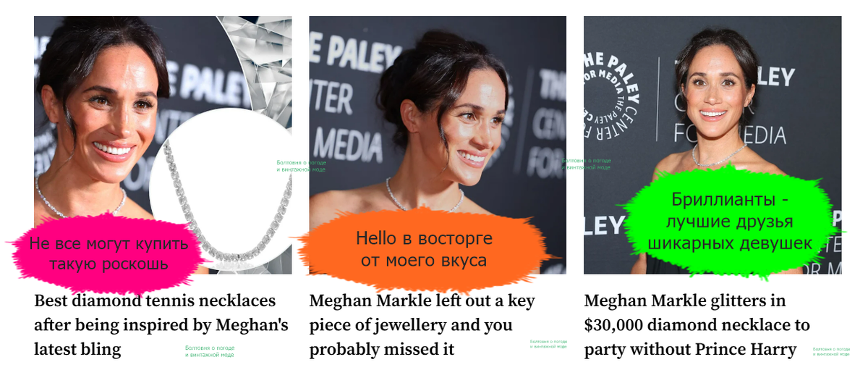Open the Meghan Markle left out jewellery headline
This screenshot has height=370, width=868.
pyautogui.click(x=421, y=324)
